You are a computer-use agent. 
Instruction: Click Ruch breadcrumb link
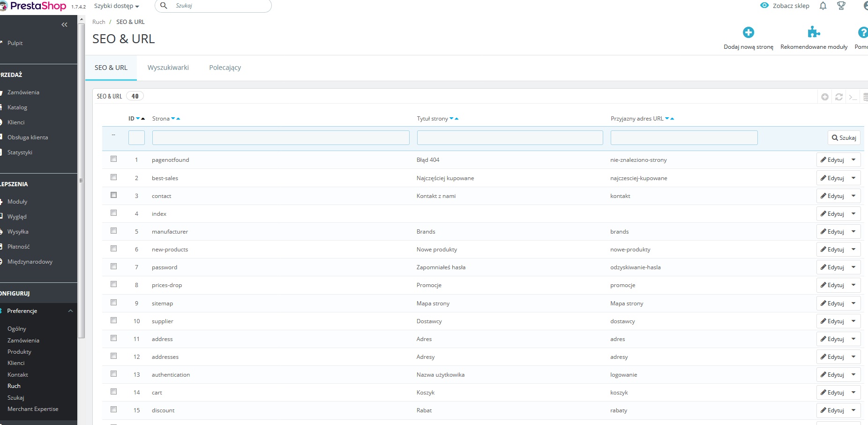99,22
